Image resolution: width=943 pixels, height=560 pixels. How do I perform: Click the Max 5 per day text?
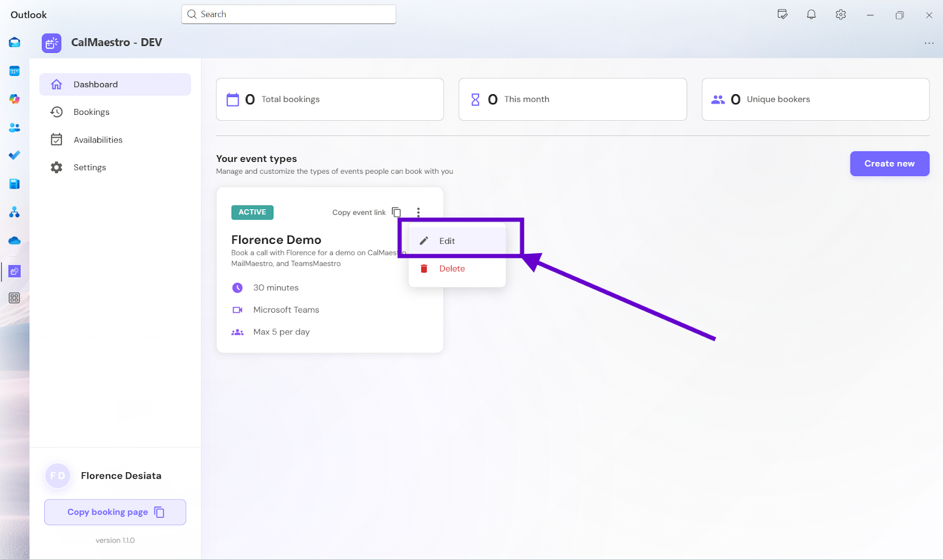coord(282,332)
